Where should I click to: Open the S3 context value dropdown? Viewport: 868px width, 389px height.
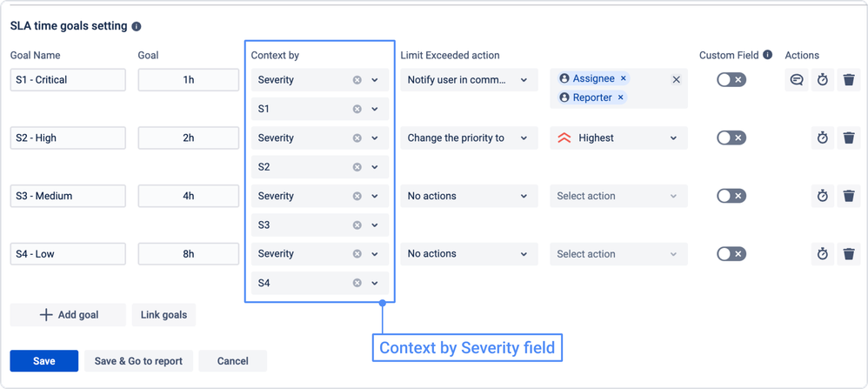375,225
